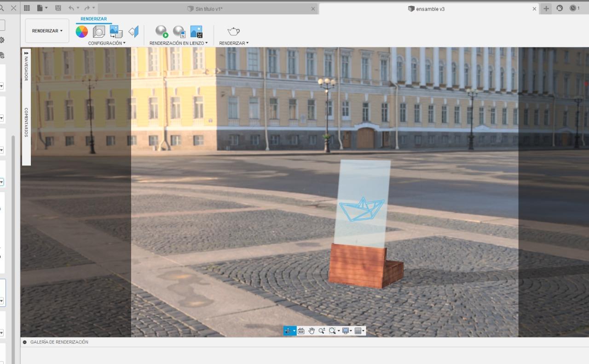
Task: Close the data panel with X
Action: point(13,8)
